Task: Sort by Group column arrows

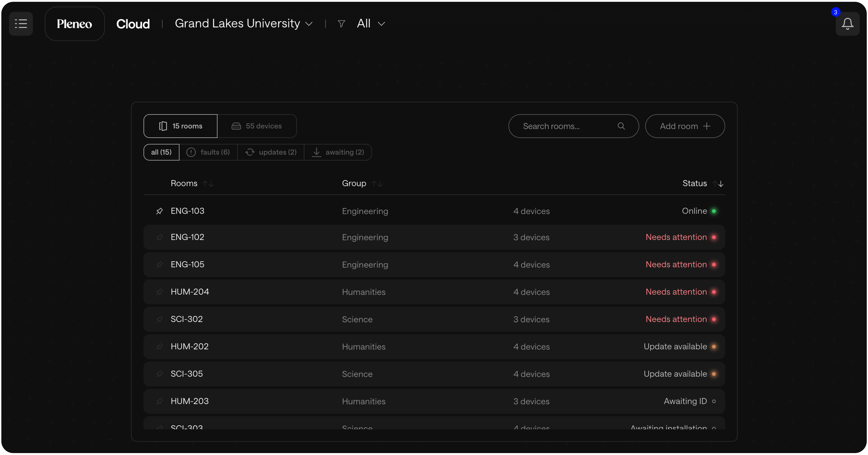Action: pos(377,184)
